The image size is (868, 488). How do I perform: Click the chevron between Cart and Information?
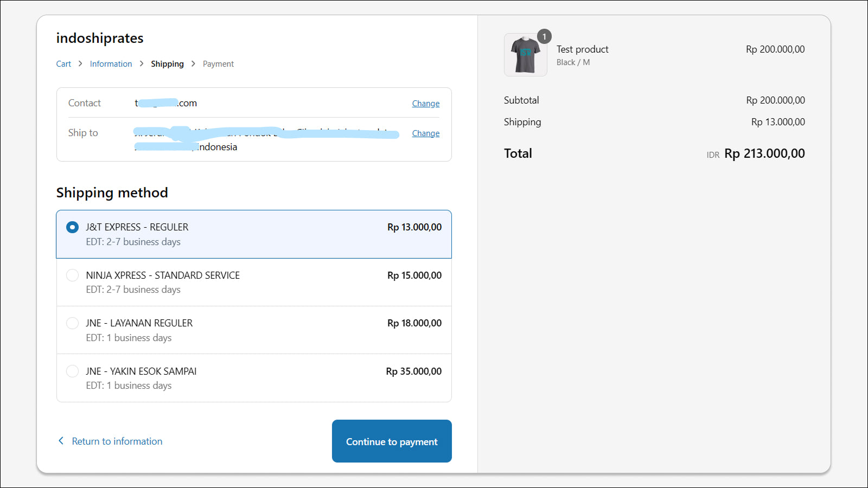point(80,63)
